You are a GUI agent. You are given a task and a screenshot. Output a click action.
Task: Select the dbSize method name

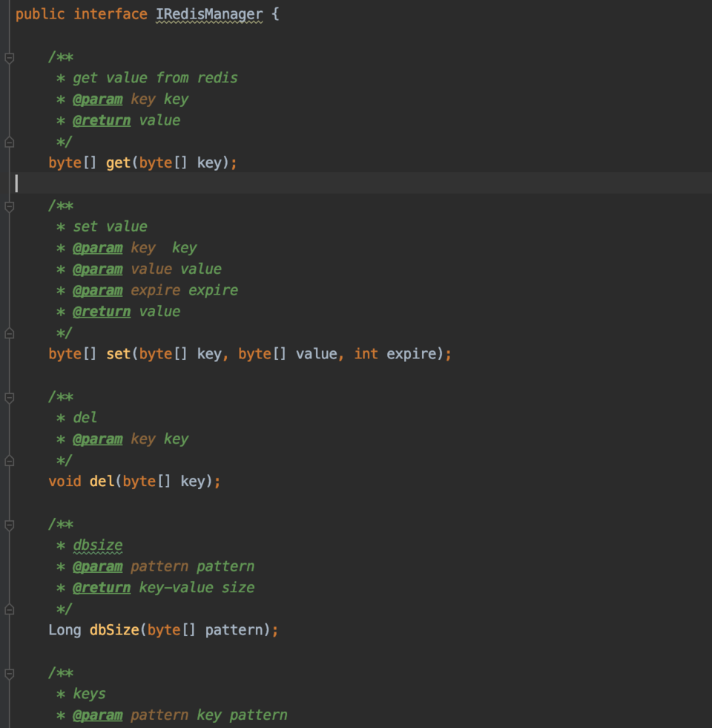[x=113, y=631]
